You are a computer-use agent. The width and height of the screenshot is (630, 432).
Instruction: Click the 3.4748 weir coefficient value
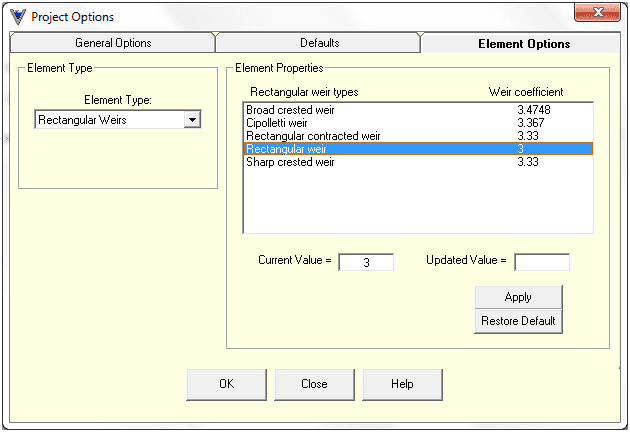pyautogui.click(x=534, y=110)
